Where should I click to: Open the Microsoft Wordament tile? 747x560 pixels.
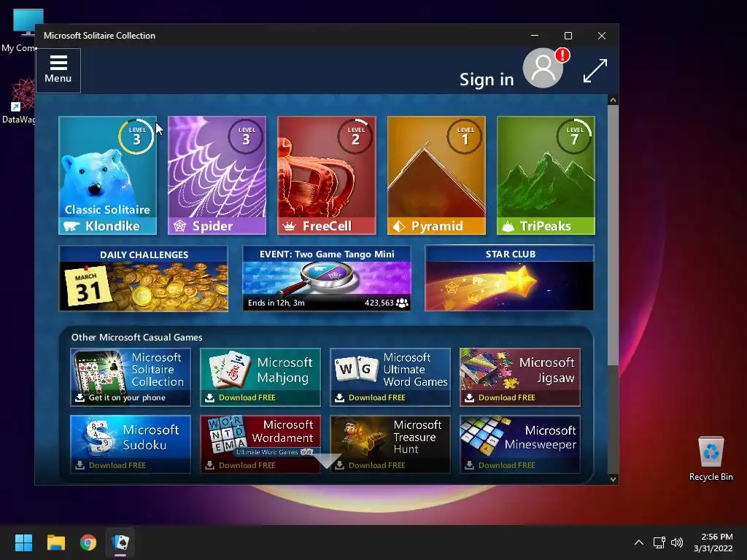tap(260, 444)
